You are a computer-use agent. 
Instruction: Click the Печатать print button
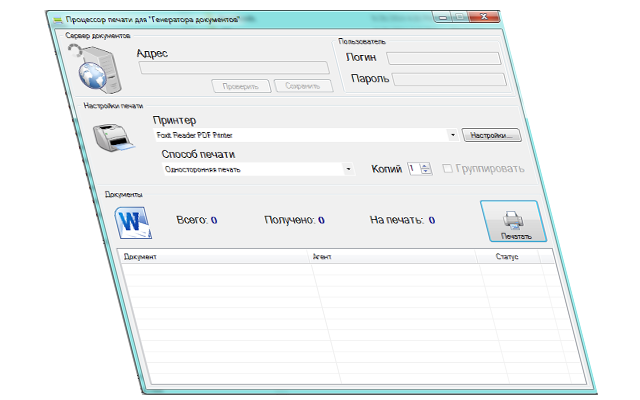coord(513,221)
